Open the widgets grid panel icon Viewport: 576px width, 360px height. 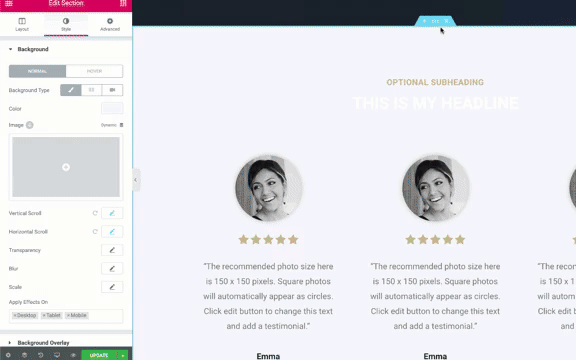pyautogui.click(x=123, y=3)
